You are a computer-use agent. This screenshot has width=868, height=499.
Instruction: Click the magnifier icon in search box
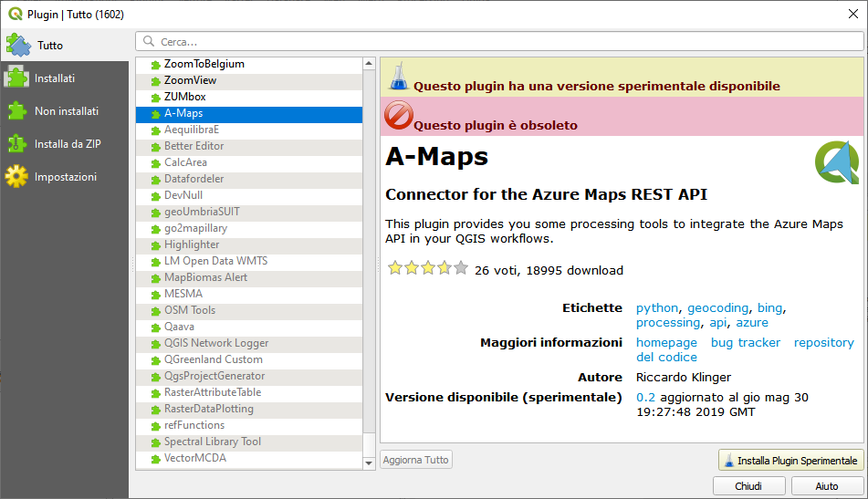pos(149,41)
